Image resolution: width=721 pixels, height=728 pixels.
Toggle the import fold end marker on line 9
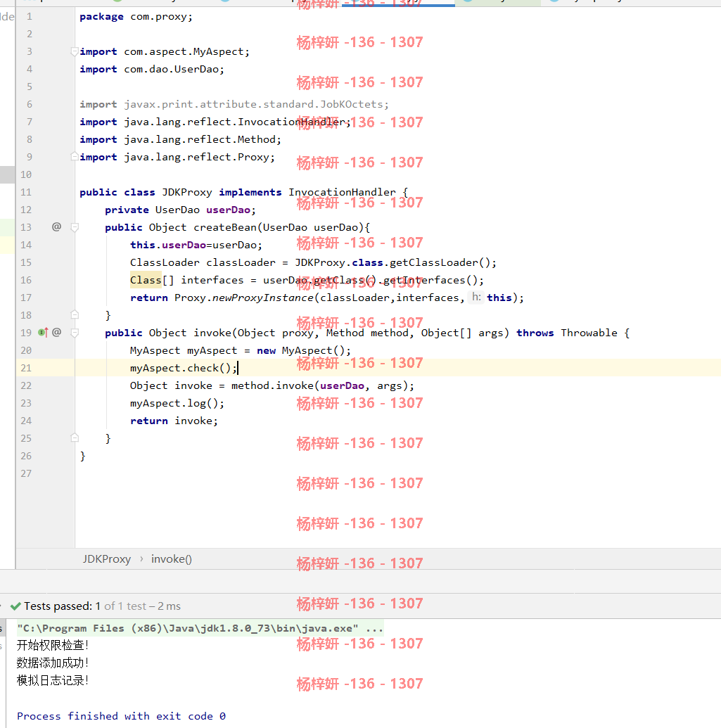point(75,156)
